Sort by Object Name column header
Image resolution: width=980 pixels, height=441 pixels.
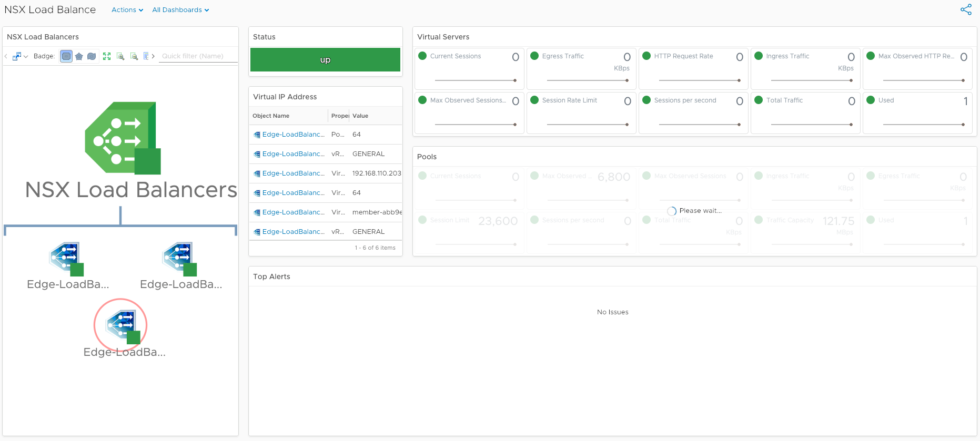pyautogui.click(x=271, y=116)
